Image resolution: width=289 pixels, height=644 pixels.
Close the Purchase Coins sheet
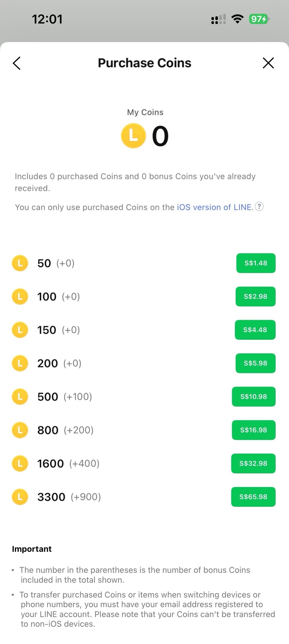coord(268,63)
